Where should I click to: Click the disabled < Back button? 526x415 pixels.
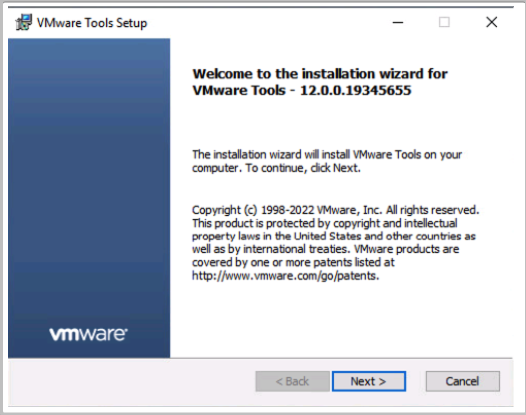(x=292, y=381)
